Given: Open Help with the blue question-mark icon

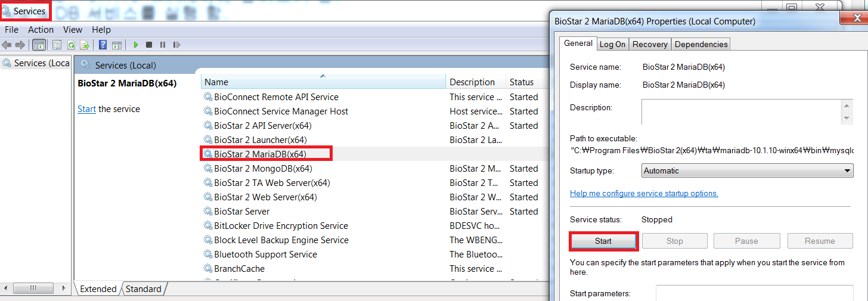Looking at the screenshot, I should [x=103, y=45].
